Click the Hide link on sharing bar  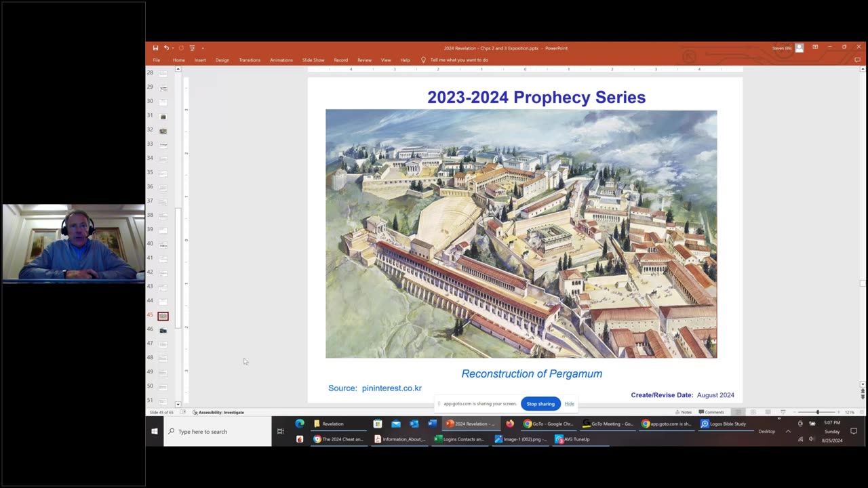(x=570, y=404)
